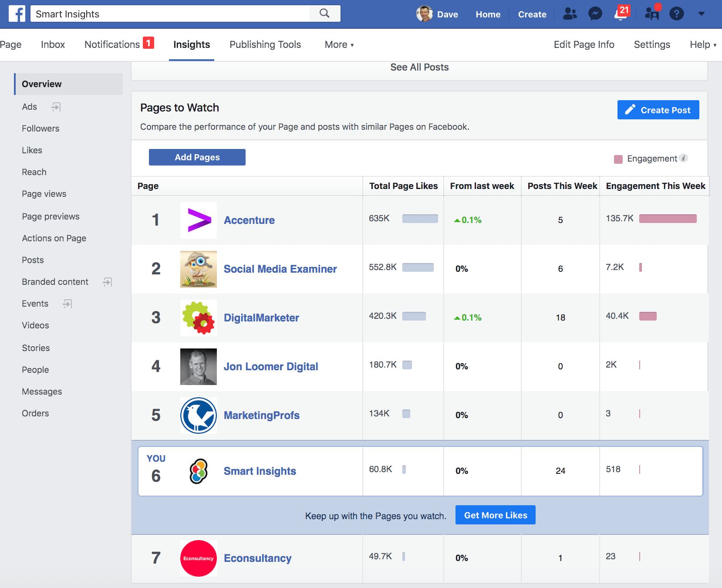The height and width of the screenshot is (588, 722).
Task: Click the search magnifier icon
Action: pyautogui.click(x=324, y=14)
